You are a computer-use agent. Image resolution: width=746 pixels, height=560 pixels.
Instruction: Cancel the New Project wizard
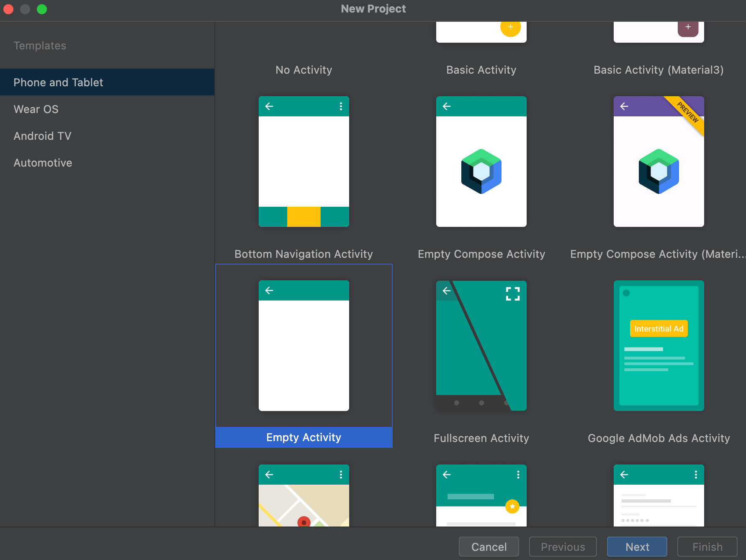click(x=489, y=547)
